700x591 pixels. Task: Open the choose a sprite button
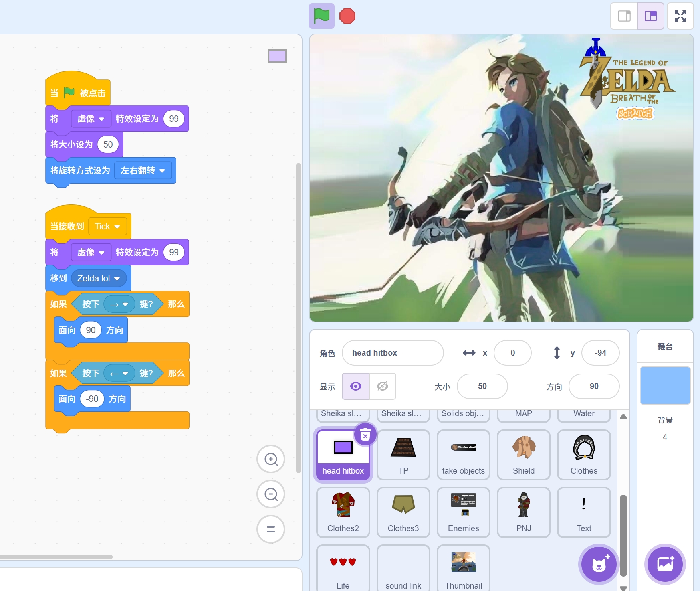pos(599,564)
